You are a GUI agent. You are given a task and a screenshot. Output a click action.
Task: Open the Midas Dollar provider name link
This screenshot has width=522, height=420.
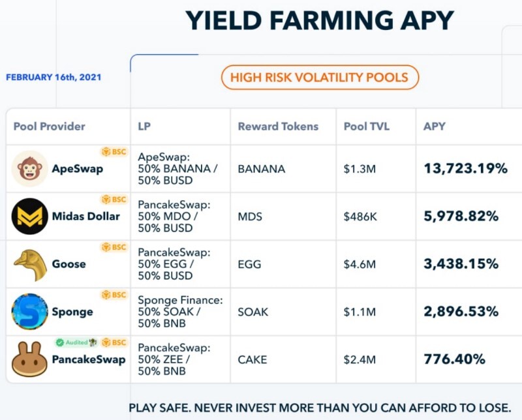[x=85, y=217]
